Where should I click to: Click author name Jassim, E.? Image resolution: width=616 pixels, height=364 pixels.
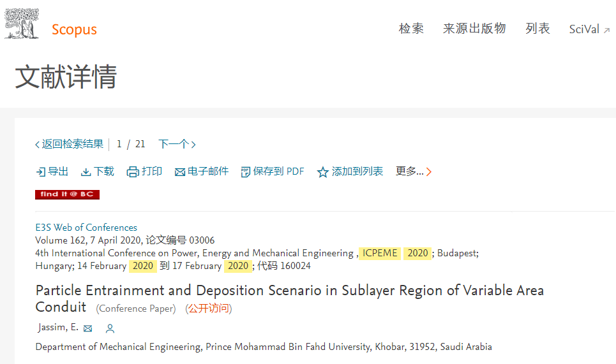tap(57, 328)
